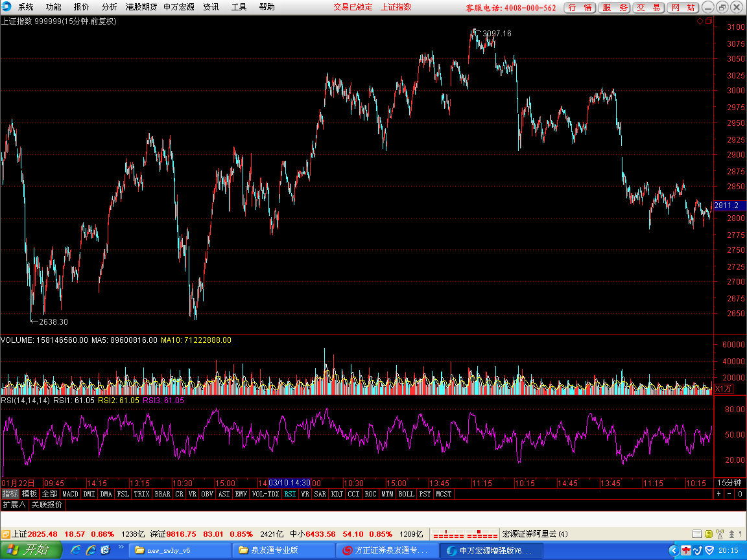Screen dimensions: 747x560
Task: Click the red tray icon in system tray
Action: coord(686,550)
